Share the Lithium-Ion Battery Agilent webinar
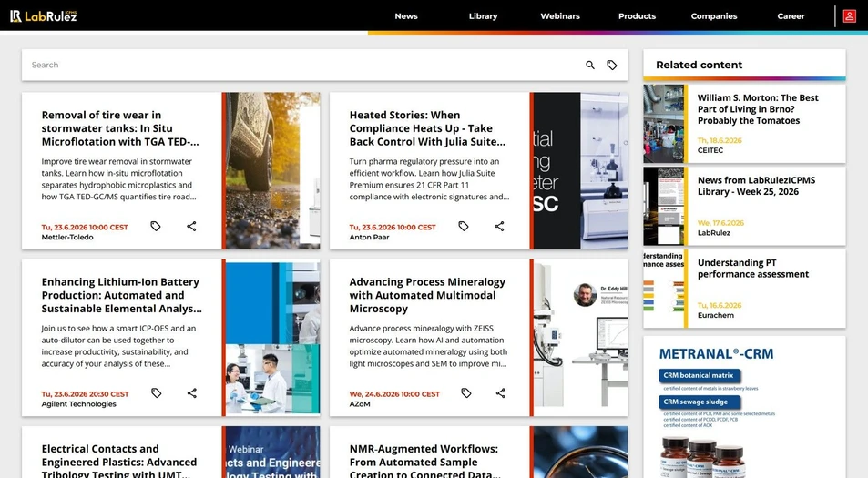The height and width of the screenshot is (478, 868). pos(192,393)
